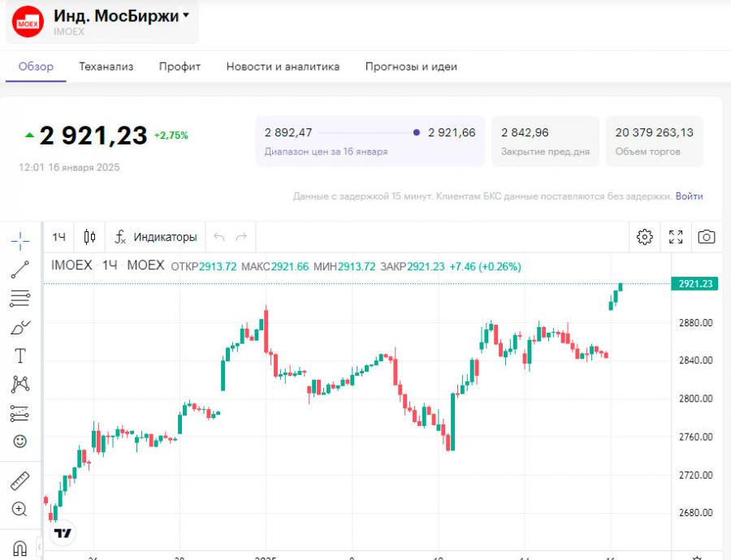Toggle fullscreen chart mode

click(676, 237)
